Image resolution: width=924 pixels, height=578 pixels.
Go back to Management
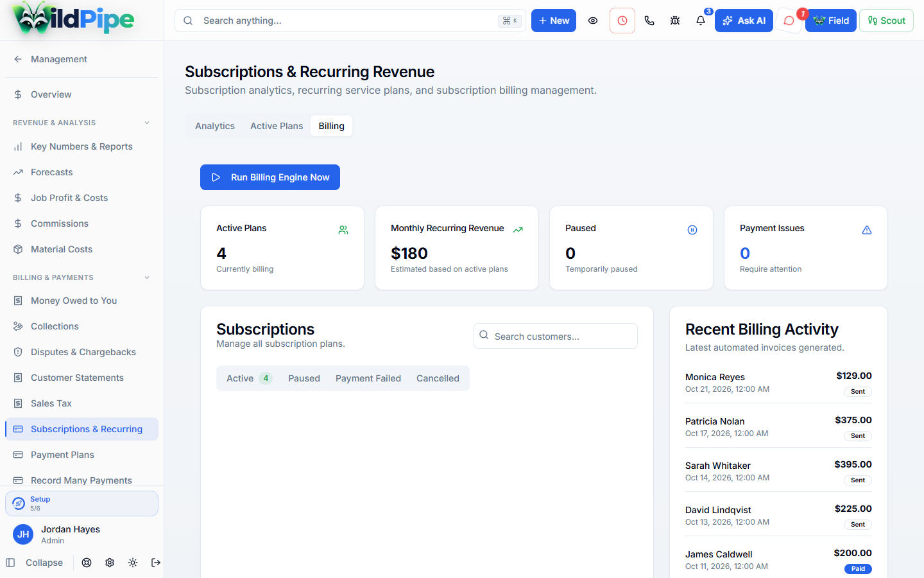click(x=81, y=59)
